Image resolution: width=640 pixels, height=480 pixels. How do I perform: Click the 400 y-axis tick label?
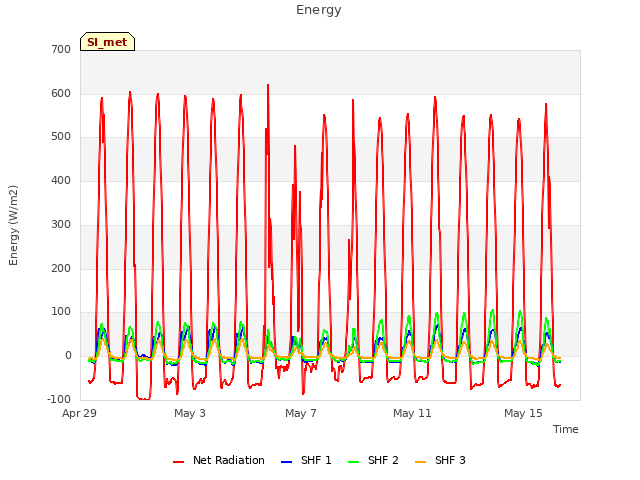(x=61, y=180)
